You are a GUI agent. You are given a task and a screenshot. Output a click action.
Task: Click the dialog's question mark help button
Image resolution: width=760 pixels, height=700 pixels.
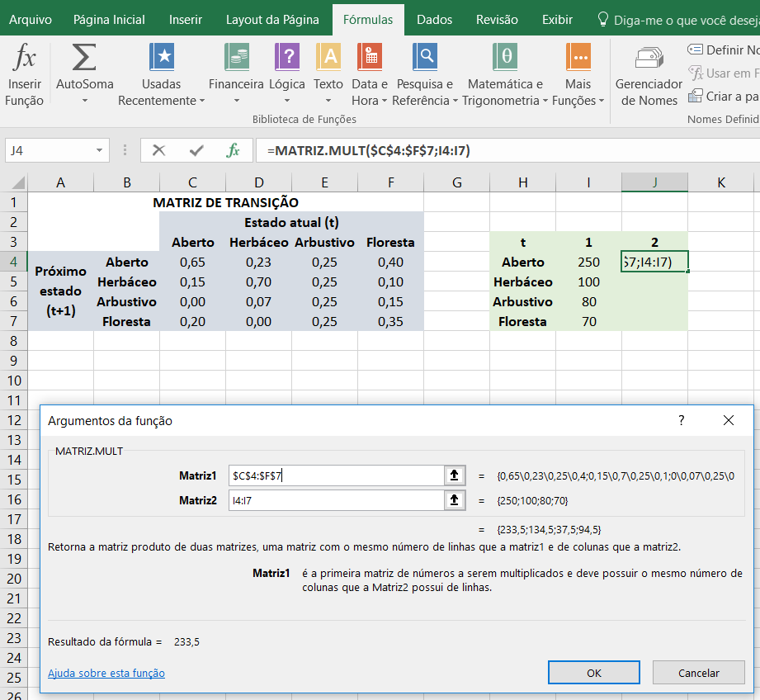coord(681,420)
